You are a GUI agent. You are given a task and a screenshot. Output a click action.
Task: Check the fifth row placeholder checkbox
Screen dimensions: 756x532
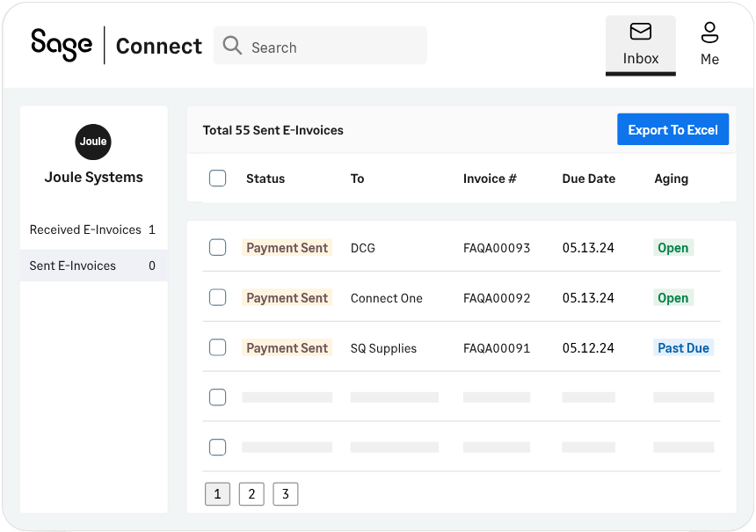217,447
